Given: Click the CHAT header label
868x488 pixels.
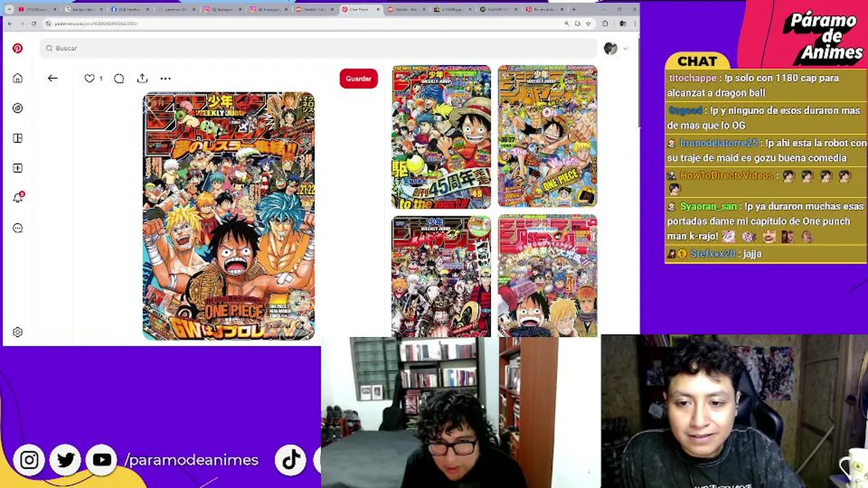Looking at the screenshot, I should (x=697, y=61).
